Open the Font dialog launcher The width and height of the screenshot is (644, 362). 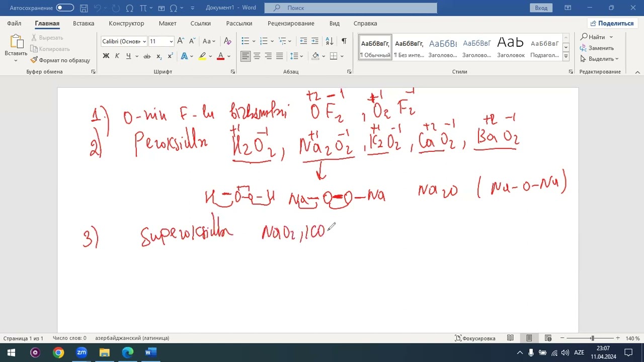click(x=232, y=72)
